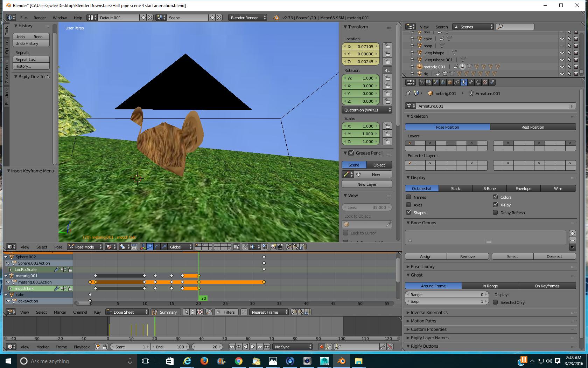The width and height of the screenshot is (588, 368).
Task: Open the Bone properties tab
Action: pos(471,82)
